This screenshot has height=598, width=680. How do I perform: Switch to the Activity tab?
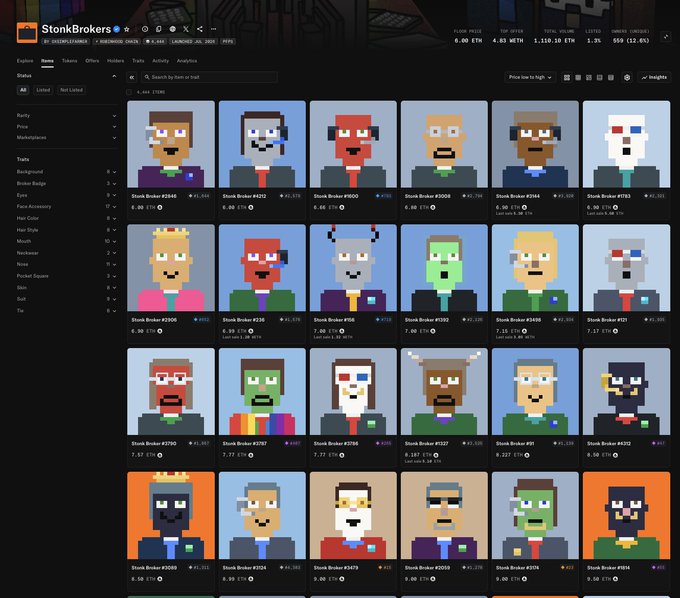160,61
